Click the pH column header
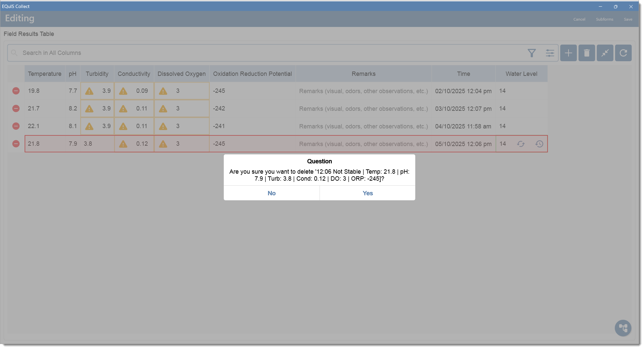This screenshot has width=644, height=349. coord(72,74)
